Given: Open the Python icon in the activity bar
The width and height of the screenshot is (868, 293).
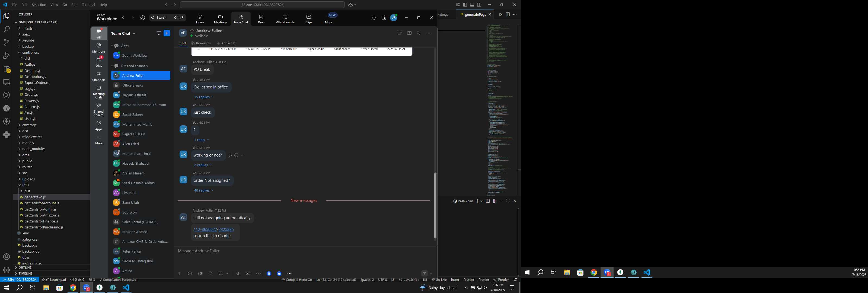Looking at the screenshot, I should [7, 135].
